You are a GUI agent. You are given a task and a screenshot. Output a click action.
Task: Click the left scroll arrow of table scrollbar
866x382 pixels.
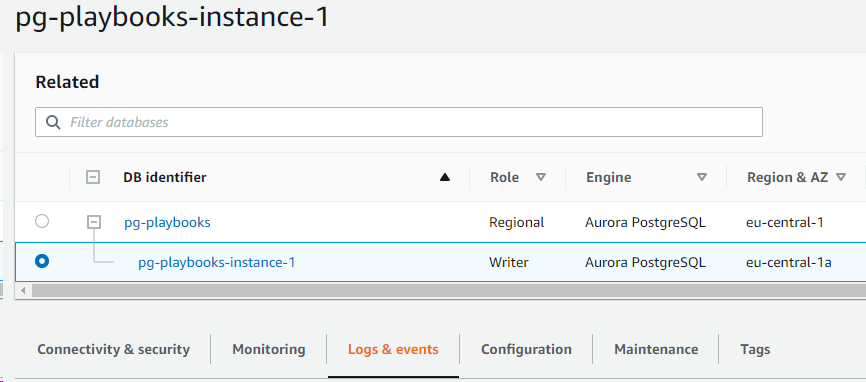point(23,290)
